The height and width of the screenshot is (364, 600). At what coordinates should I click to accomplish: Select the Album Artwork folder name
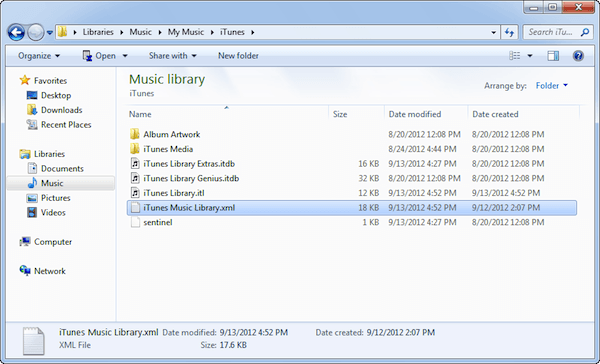point(172,134)
